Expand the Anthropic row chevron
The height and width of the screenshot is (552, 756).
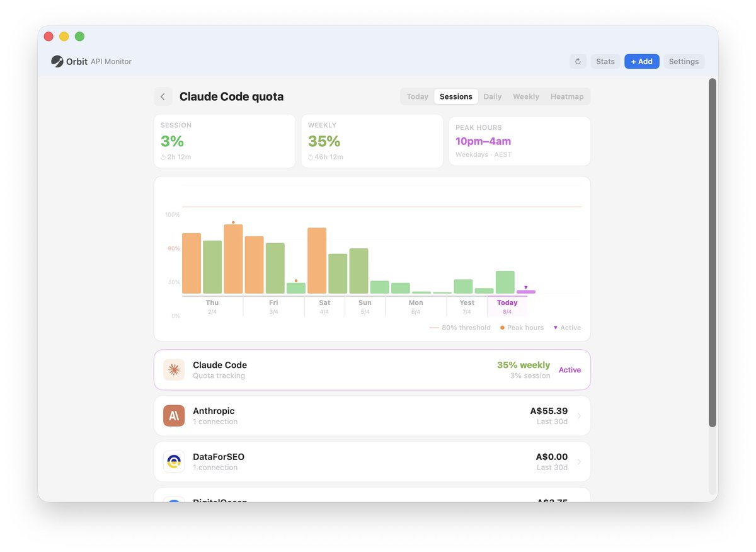(x=579, y=416)
